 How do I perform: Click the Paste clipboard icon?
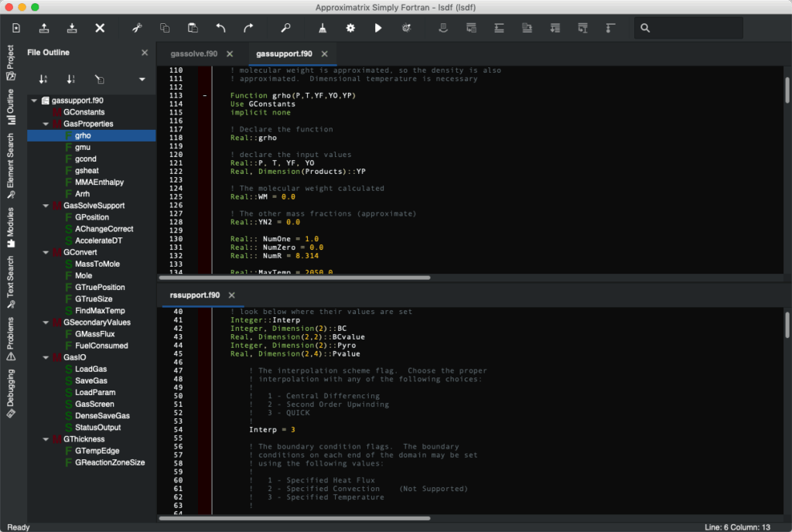click(x=193, y=29)
